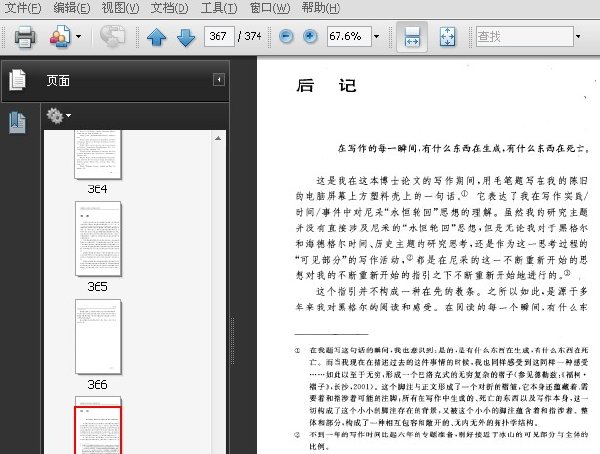
Task: Toggle scrolling page fit-width mode
Action: [x=412, y=37]
